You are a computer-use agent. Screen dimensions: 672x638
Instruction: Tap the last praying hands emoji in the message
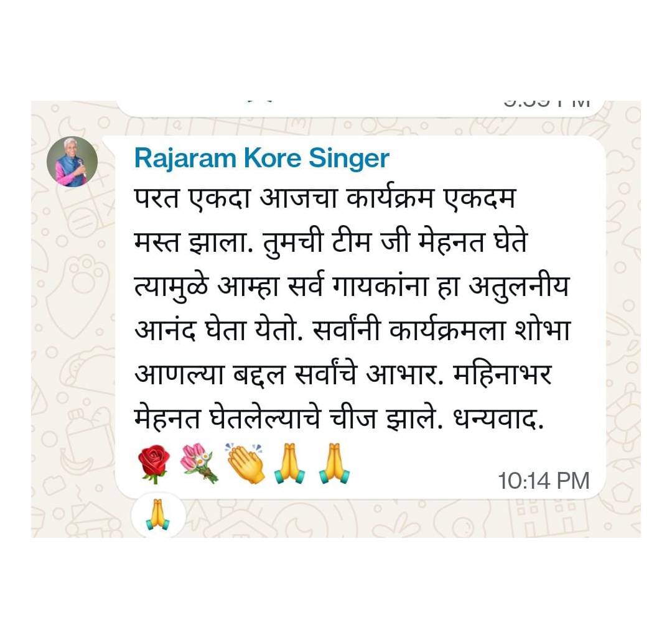coord(334,465)
